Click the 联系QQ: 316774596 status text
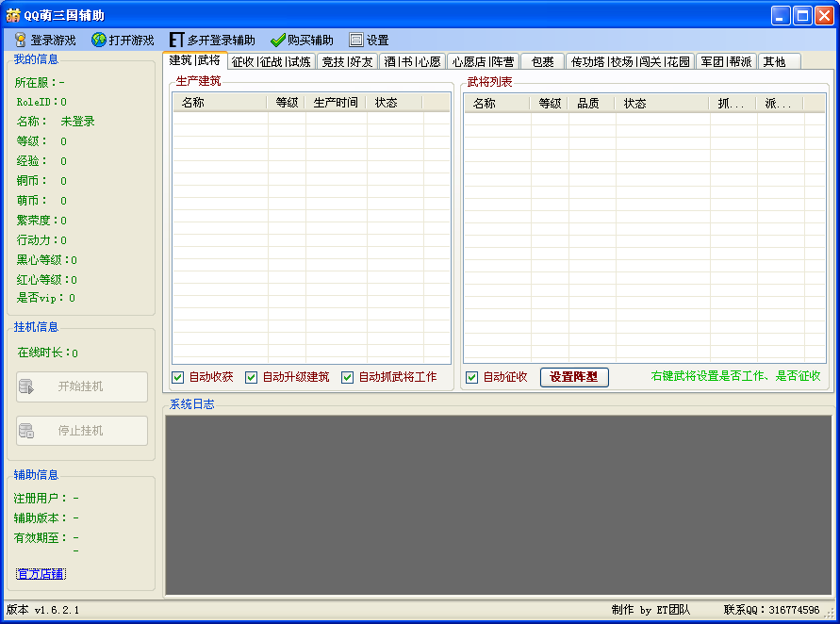840x624 pixels. tap(771, 610)
